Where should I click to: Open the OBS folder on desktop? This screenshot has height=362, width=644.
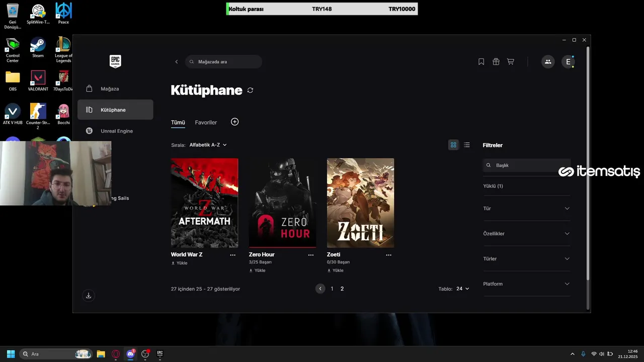click(13, 80)
